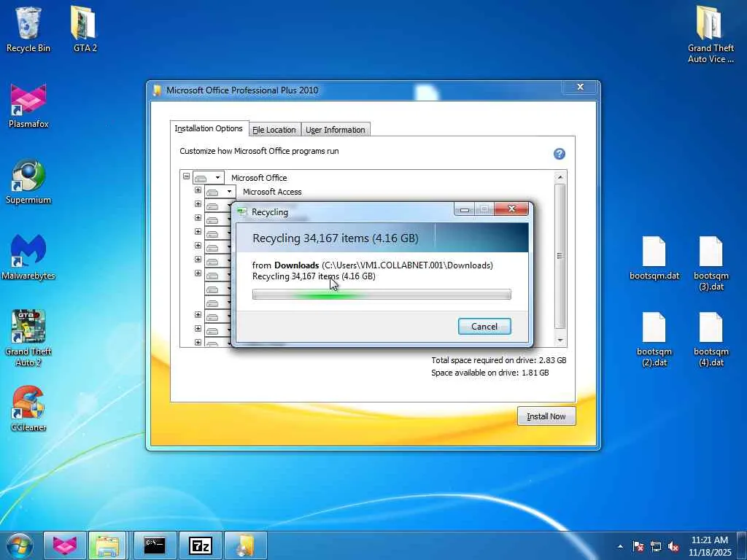Image resolution: width=747 pixels, height=560 pixels.
Task: Click the network tray icon
Action: point(656,546)
